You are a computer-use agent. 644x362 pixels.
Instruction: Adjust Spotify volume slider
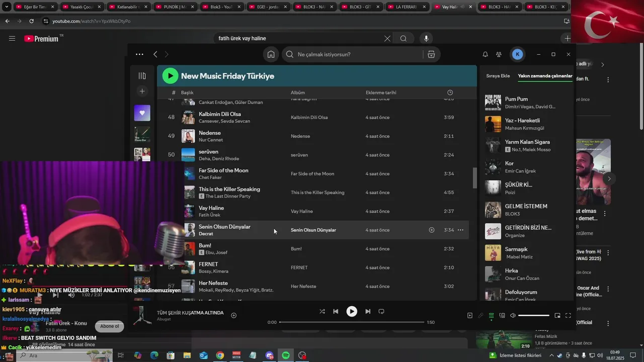click(534, 315)
